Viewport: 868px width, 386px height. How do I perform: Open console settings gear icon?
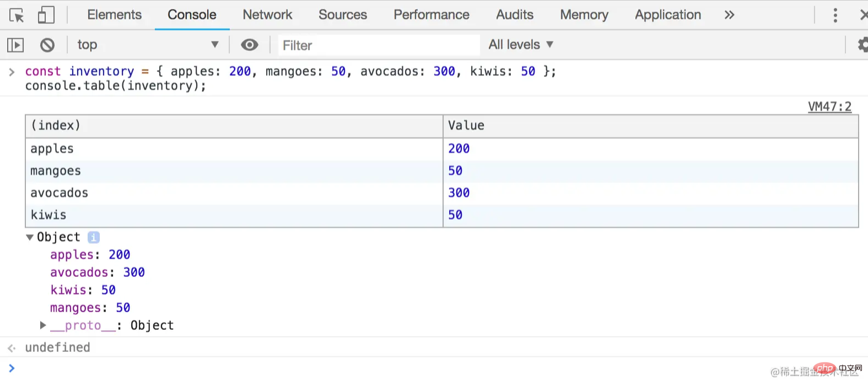862,45
